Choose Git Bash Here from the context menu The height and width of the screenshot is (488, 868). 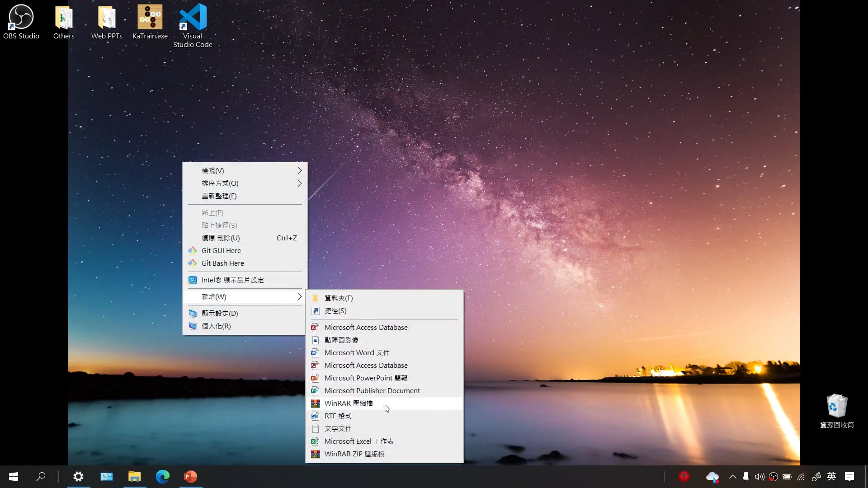click(222, 263)
